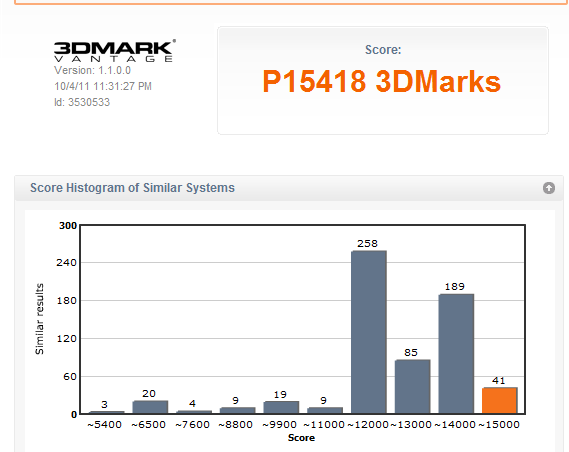Click the 189 value label
Screen dimensions: 569x452
(x=455, y=287)
